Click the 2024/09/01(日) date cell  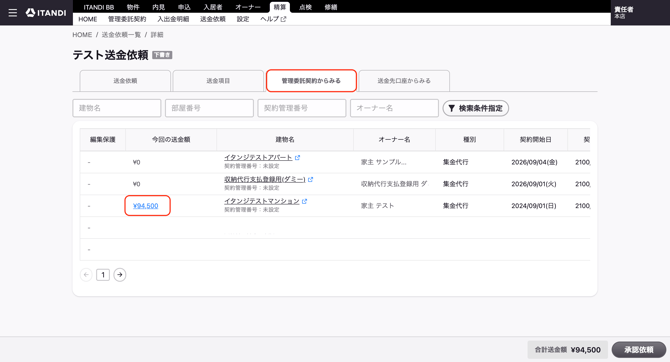(x=534, y=206)
